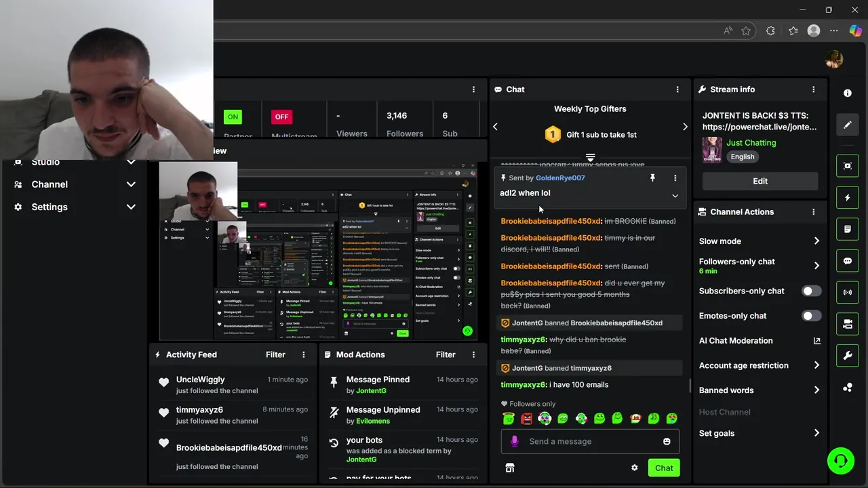Image resolution: width=868 pixels, height=488 pixels.
Task: Open the green headset support button
Action: click(x=841, y=461)
